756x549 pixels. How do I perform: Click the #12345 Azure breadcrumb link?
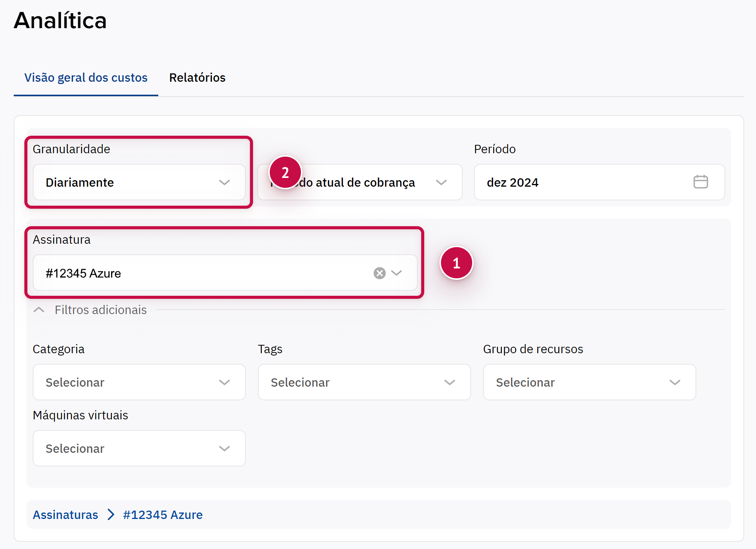tap(163, 514)
